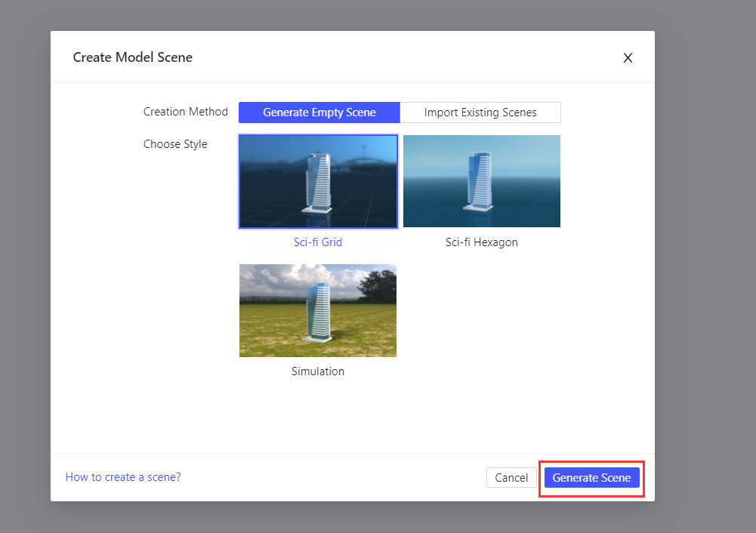The width and height of the screenshot is (756, 533).
Task: Activate the Import Existing Scenes creation method
Action: 480,112
